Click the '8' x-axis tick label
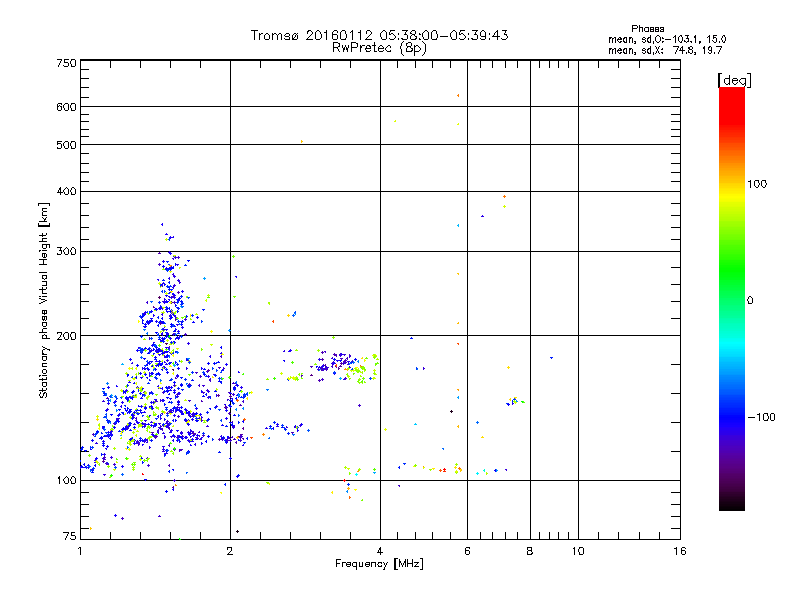The width and height of the screenshot is (800, 600). 530,551
